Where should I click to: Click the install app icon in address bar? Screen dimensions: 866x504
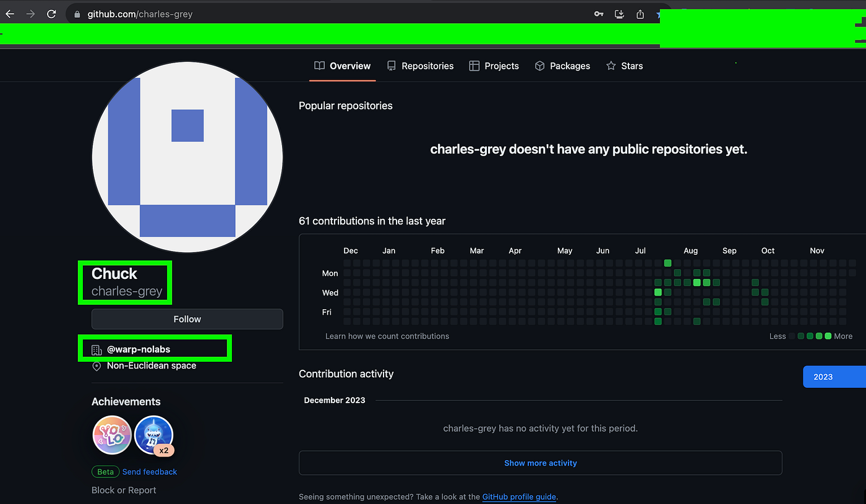[619, 14]
